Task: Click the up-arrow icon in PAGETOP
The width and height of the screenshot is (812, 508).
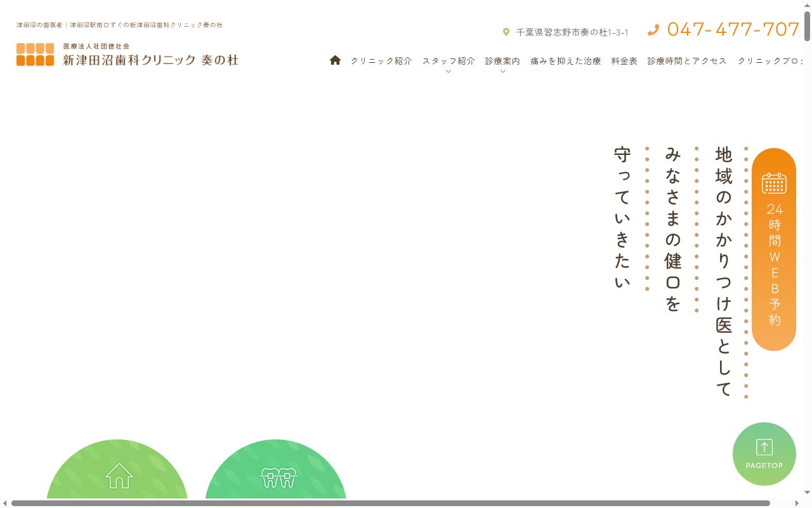Action: (764, 447)
